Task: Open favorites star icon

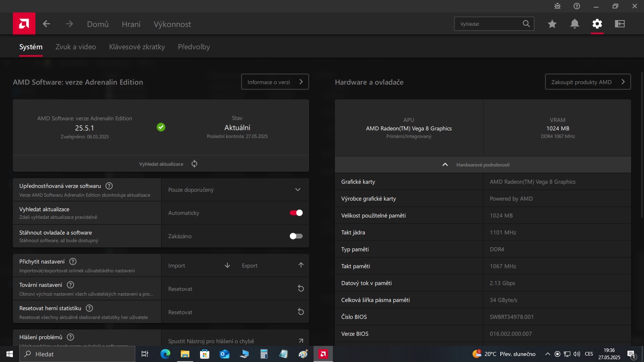Action: click(x=552, y=24)
